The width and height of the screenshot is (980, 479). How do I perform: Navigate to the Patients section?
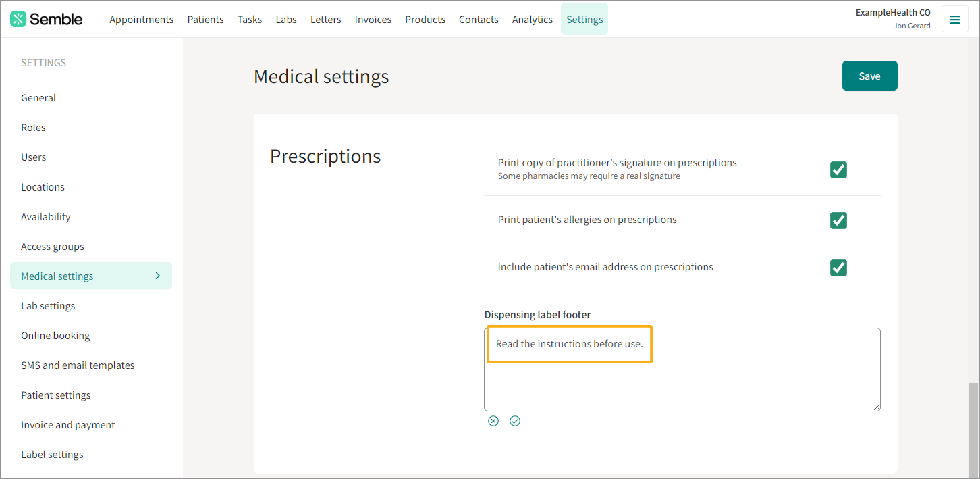click(x=205, y=20)
